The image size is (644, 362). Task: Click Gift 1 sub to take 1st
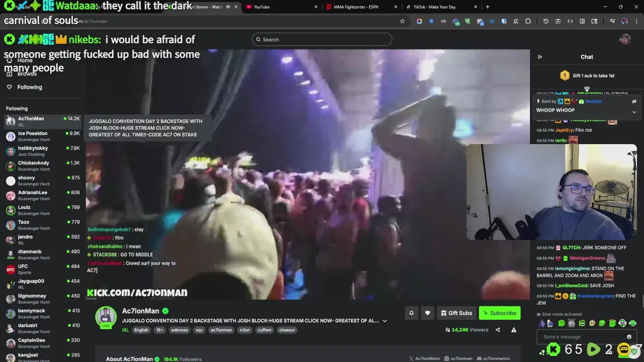tap(587, 76)
